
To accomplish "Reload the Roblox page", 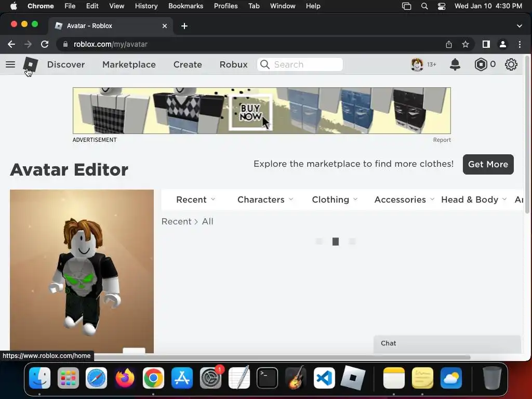I will 45,44.
